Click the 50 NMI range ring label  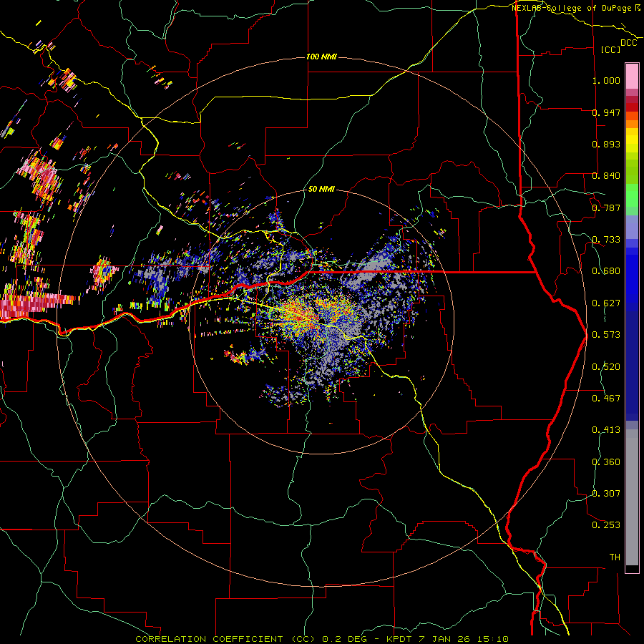321,189
